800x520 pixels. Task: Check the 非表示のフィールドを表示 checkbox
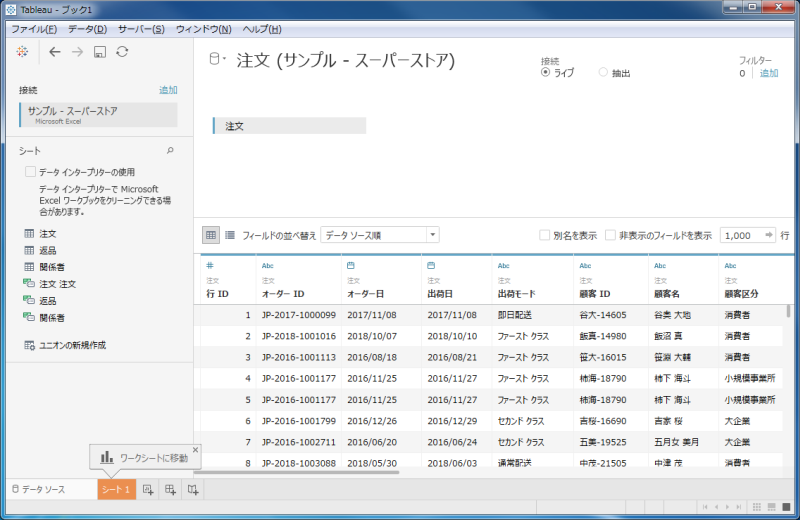[x=610, y=235]
